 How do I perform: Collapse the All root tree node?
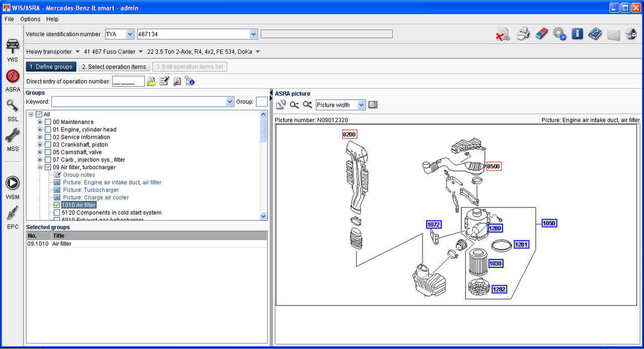tap(31, 115)
